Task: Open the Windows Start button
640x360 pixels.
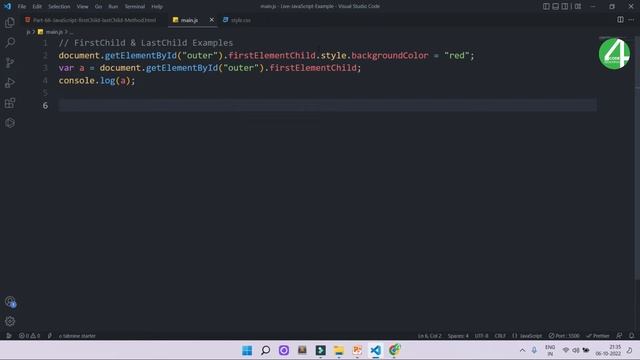Action: [247, 350]
